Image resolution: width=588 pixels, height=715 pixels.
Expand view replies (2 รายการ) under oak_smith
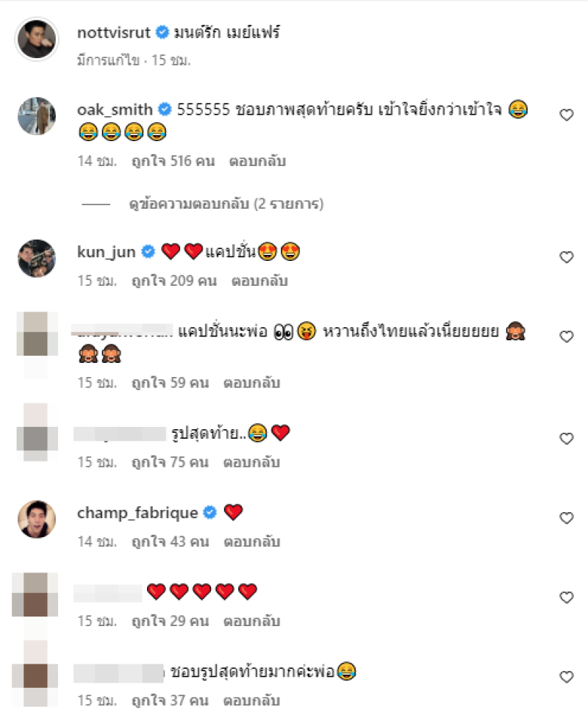[226, 204]
